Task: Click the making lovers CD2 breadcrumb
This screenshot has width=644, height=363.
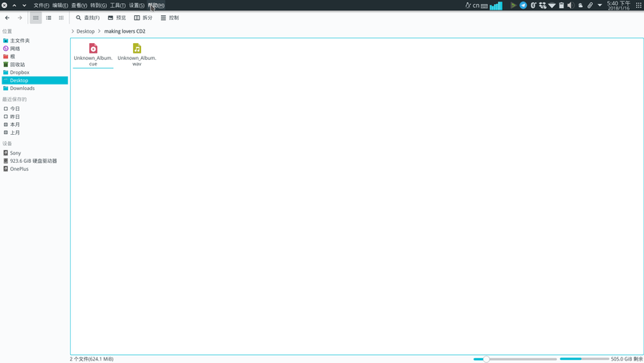Action: (124, 31)
